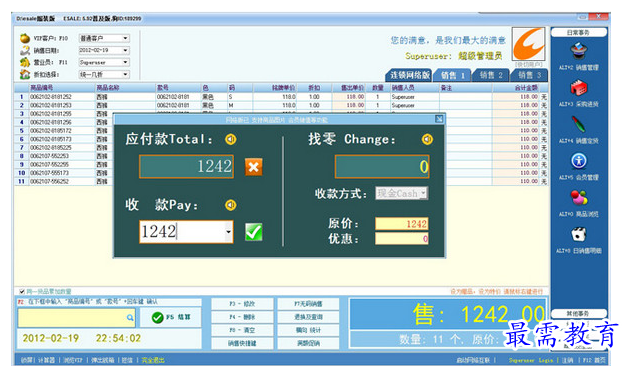Click 浏览VIP link in status bar
627x366 pixels.
(72, 360)
